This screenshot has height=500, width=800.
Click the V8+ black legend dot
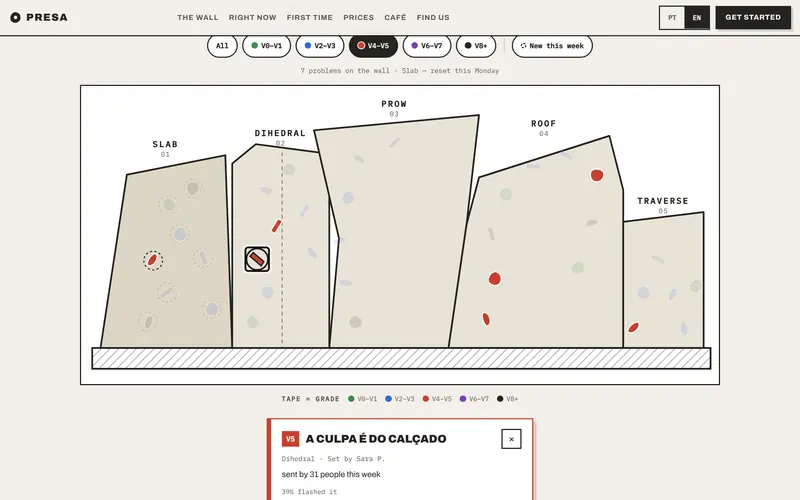(x=500, y=399)
